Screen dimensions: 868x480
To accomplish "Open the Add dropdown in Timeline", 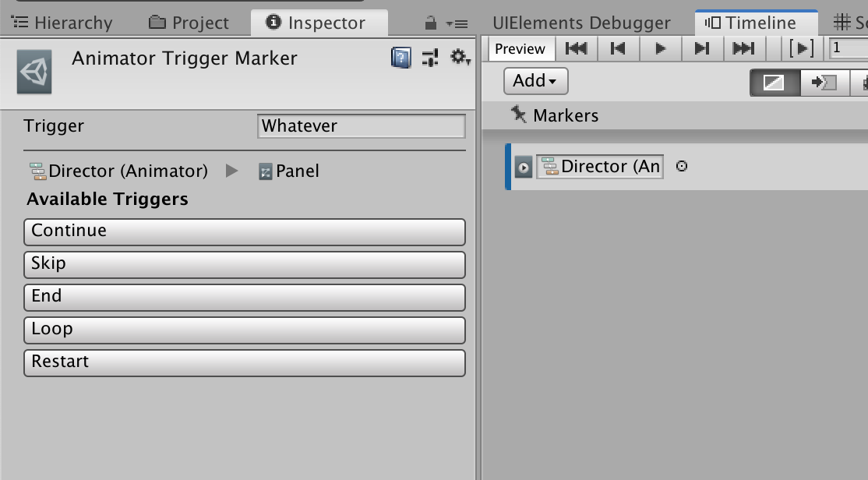I will click(534, 80).
